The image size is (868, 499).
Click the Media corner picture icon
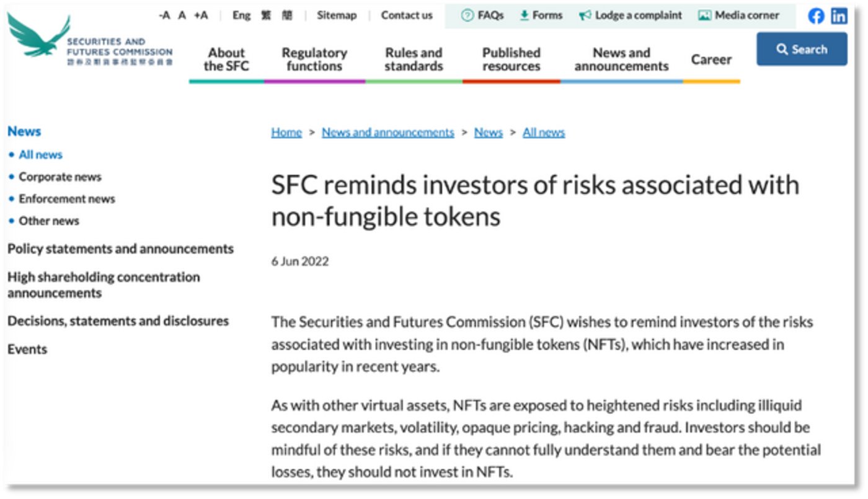pyautogui.click(x=704, y=15)
